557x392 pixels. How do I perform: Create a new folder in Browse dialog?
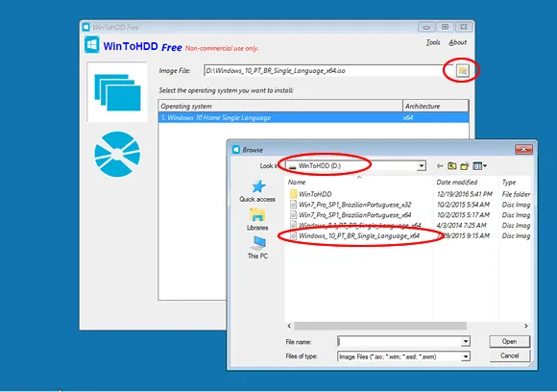pyautogui.click(x=465, y=165)
